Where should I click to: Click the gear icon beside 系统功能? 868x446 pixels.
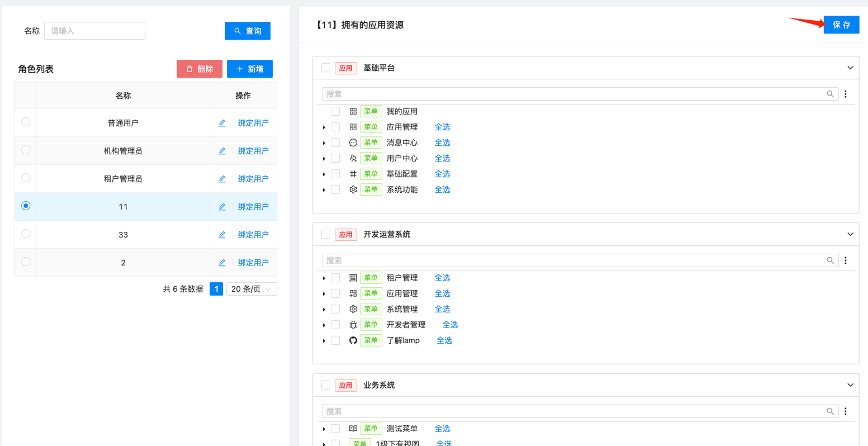coord(353,189)
